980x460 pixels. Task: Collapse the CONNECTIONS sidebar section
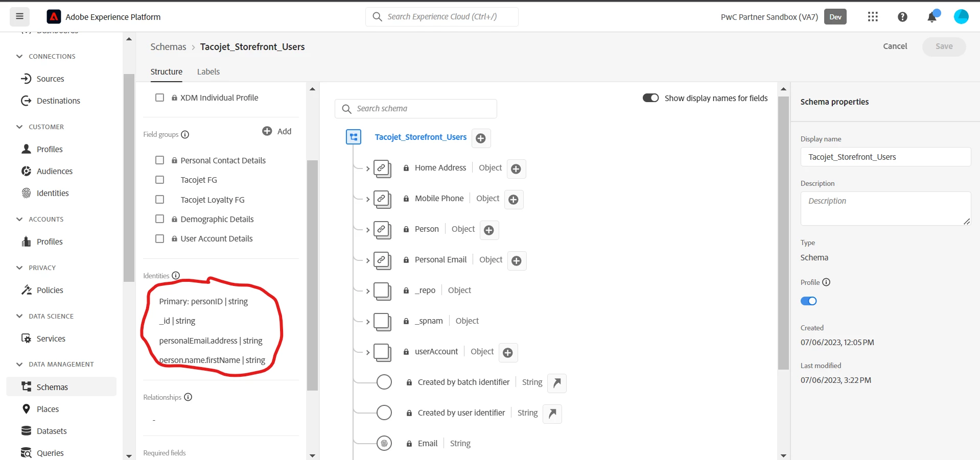19,56
